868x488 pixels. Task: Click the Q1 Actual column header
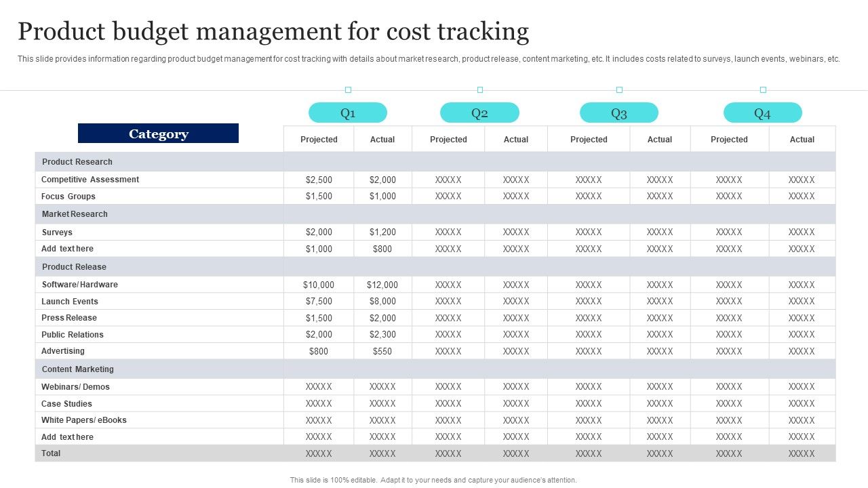click(382, 140)
